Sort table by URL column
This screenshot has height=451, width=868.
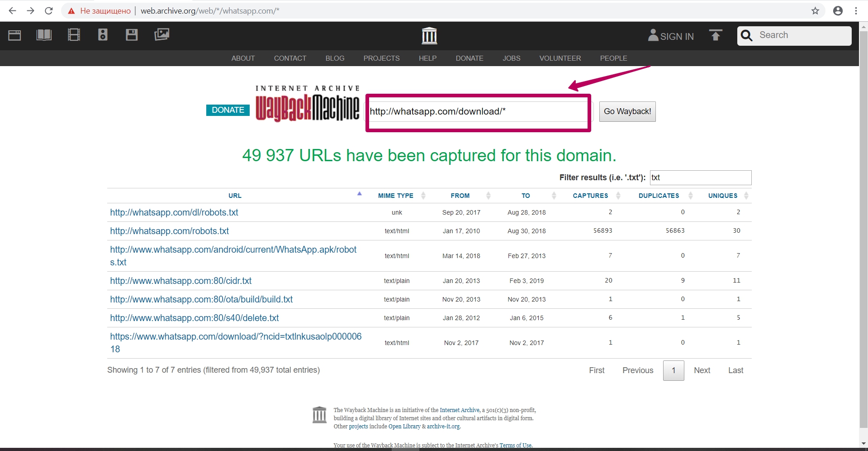235,196
